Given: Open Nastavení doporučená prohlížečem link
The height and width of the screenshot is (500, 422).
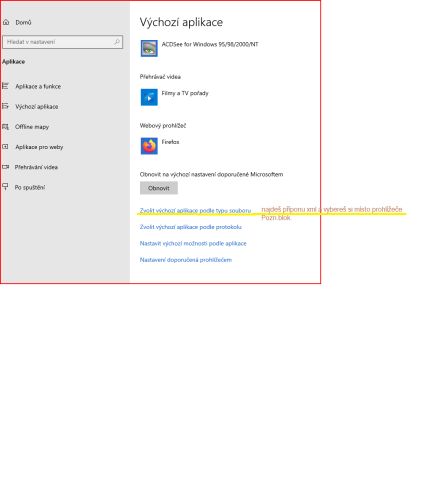Looking at the screenshot, I should tap(186, 260).
